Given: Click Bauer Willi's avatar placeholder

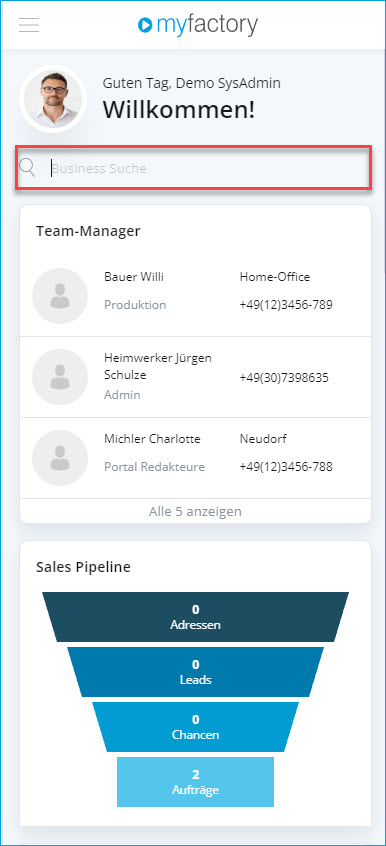Looking at the screenshot, I should (60, 296).
